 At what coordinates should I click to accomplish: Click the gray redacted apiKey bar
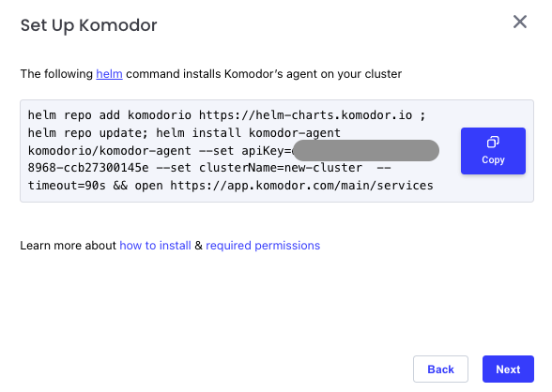click(x=366, y=150)
